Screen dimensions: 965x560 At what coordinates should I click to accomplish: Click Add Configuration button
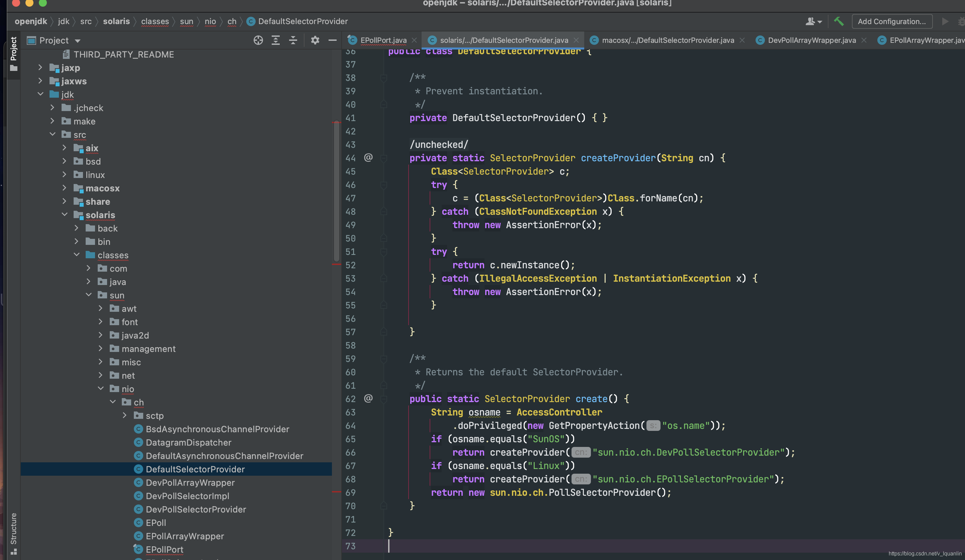coord(892,21)
